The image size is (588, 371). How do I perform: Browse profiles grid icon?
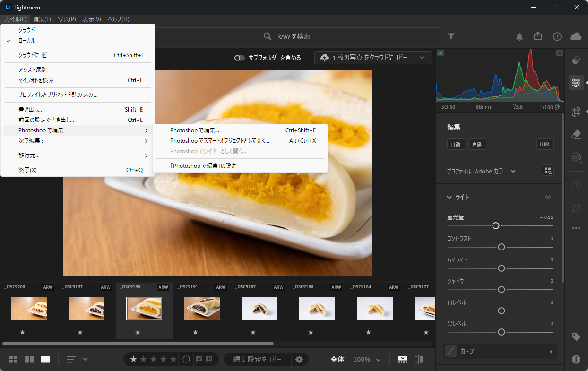click(547, 171)
